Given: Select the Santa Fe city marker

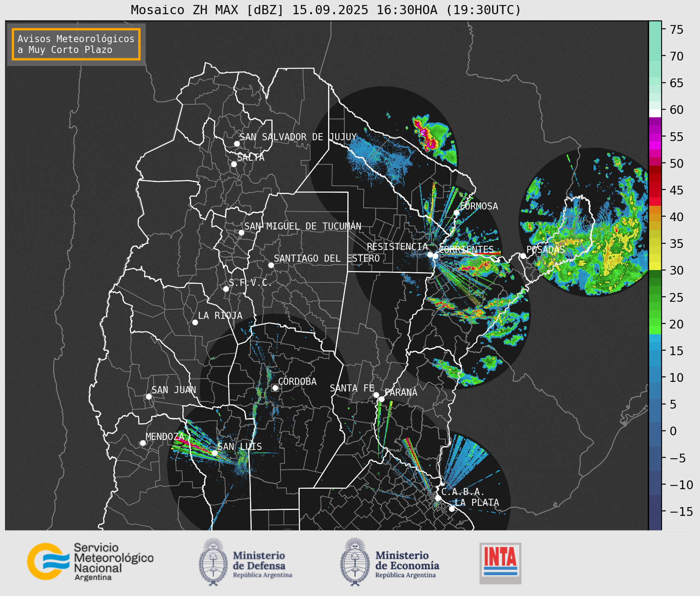Looking at the screenshot, I should pyautogui.click(x=376, y=395).
